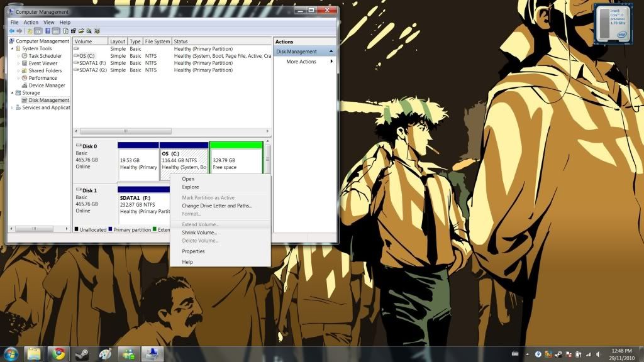Click the network signal tray icon
This screenshot has width=644, height=362.
pyautogui.click(x=589, y=354)
